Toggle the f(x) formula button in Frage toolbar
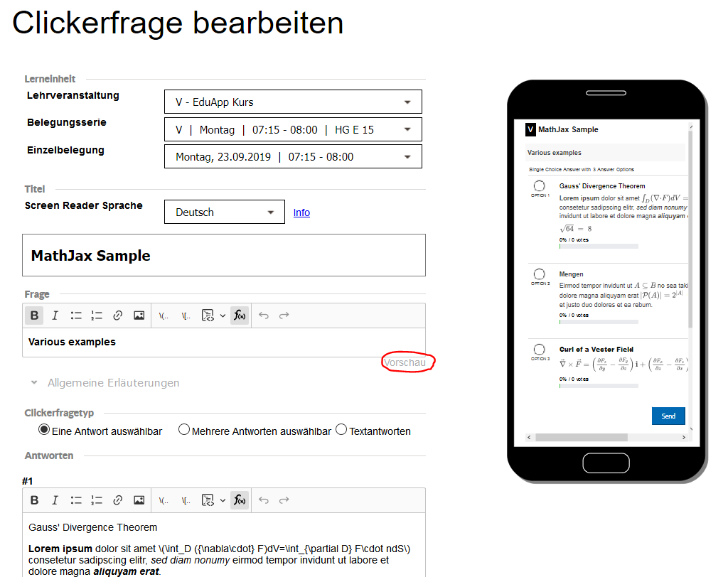This screenshot has height=577, width=728. pyautogui.click(x=240, y=316)
